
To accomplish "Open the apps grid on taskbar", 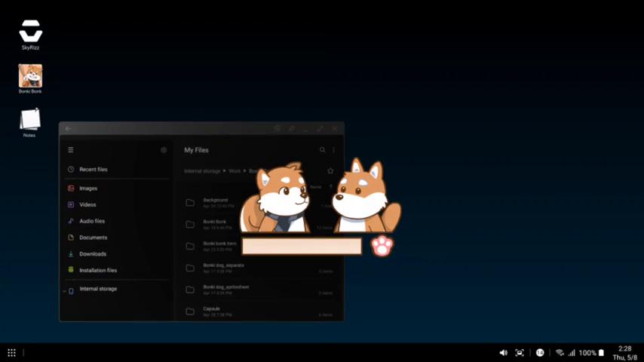I will point(11,352).
